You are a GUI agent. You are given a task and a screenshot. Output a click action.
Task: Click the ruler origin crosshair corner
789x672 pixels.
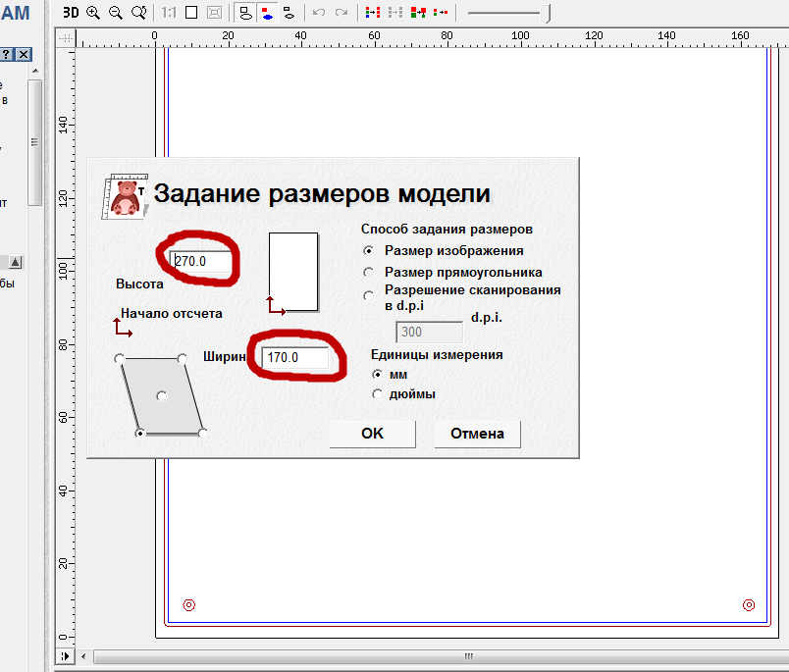click(x=66, y=38)
